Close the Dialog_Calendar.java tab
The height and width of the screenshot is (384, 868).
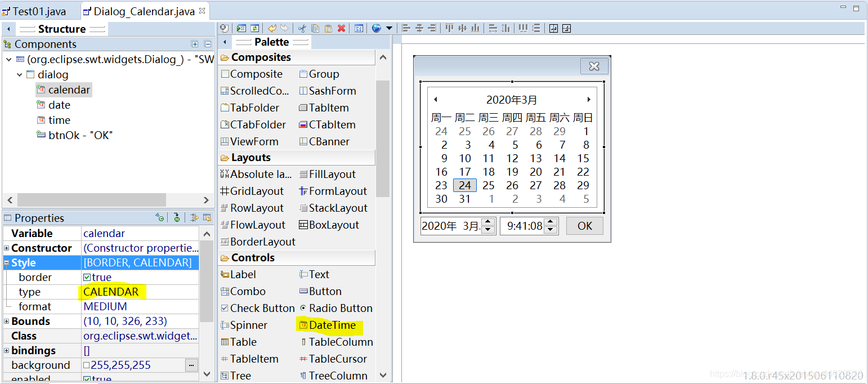[x=203, y=11]
